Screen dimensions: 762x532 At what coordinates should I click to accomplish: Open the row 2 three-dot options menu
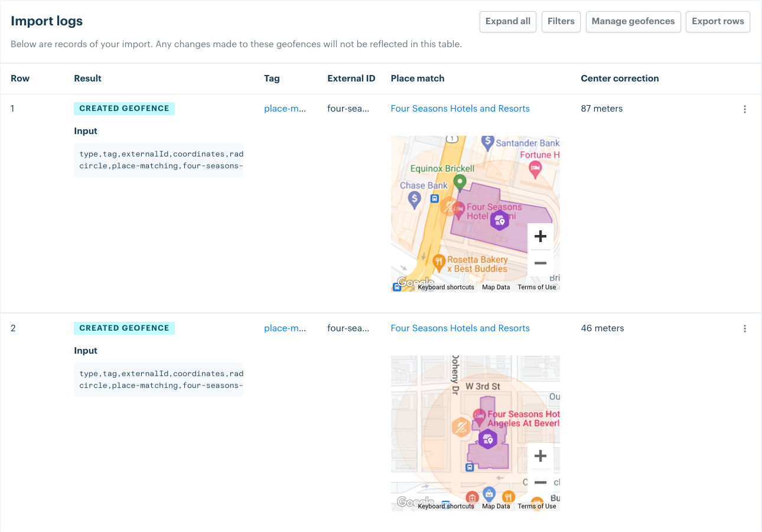point(744,329)
